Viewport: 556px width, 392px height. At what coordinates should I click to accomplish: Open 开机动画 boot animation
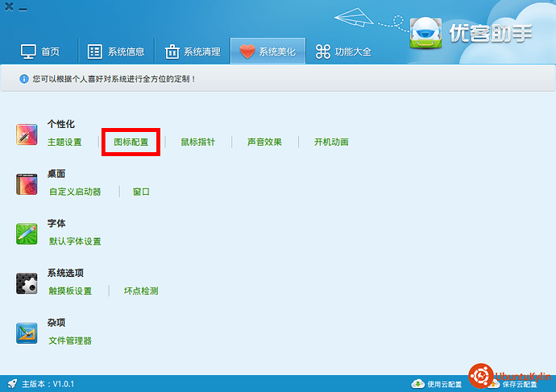pos(331,142)
